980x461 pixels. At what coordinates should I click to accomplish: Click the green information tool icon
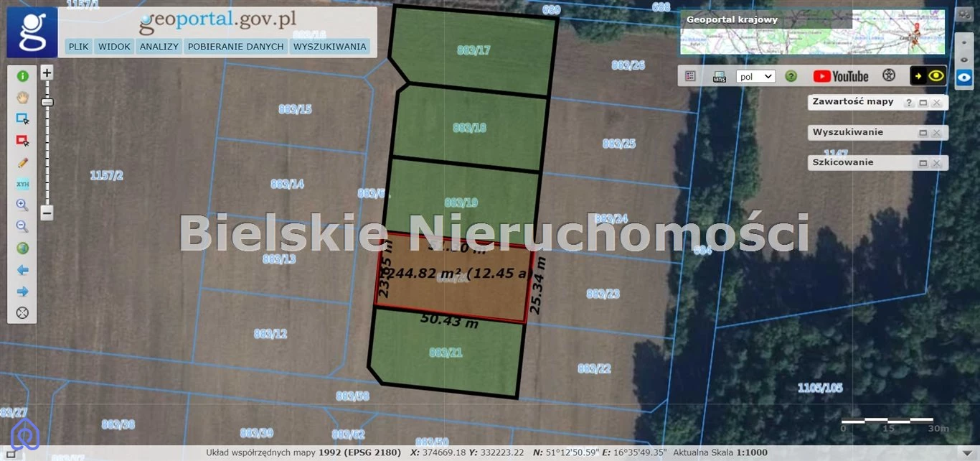coord(22,76)
